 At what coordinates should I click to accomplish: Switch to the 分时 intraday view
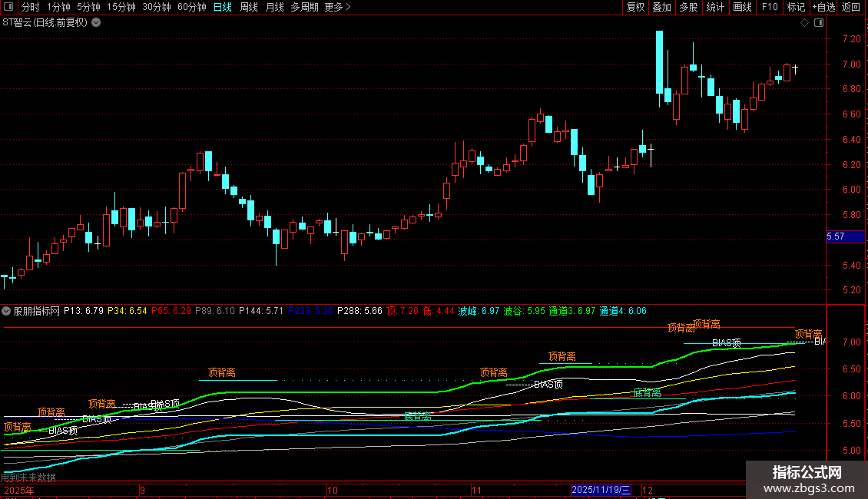pyautogui.click(x=31, y=7)
